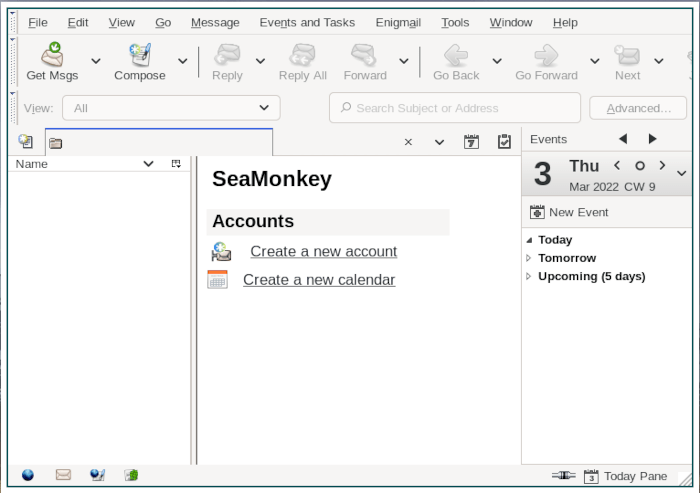Go to previous day in Today pane
700x493 pixels.
pos(617,166)
